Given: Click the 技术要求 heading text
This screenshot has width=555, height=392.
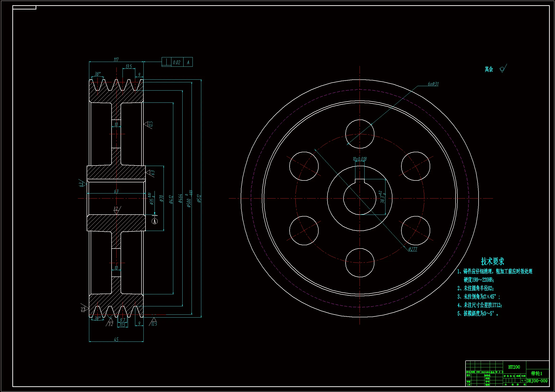Looking at the screenshot, I should tap(492, 261).
